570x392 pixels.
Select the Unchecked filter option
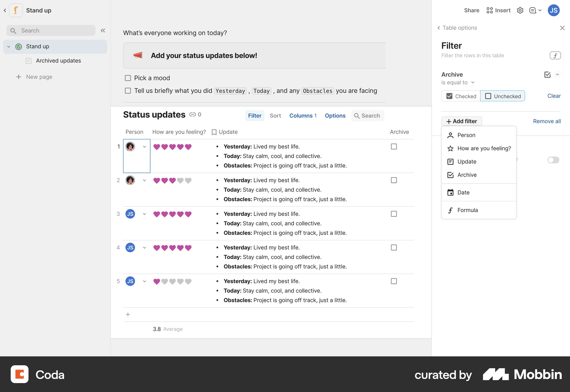[x=503, y=96]
